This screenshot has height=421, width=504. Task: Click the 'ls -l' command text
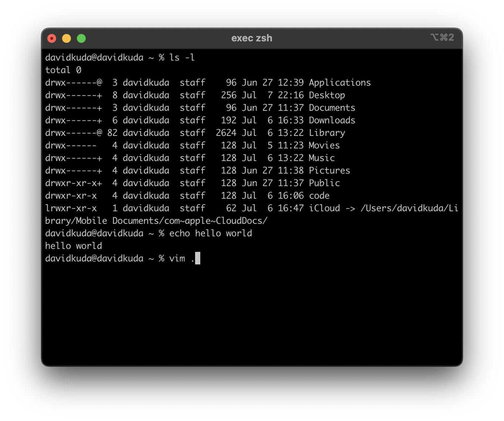pos(182,58)
